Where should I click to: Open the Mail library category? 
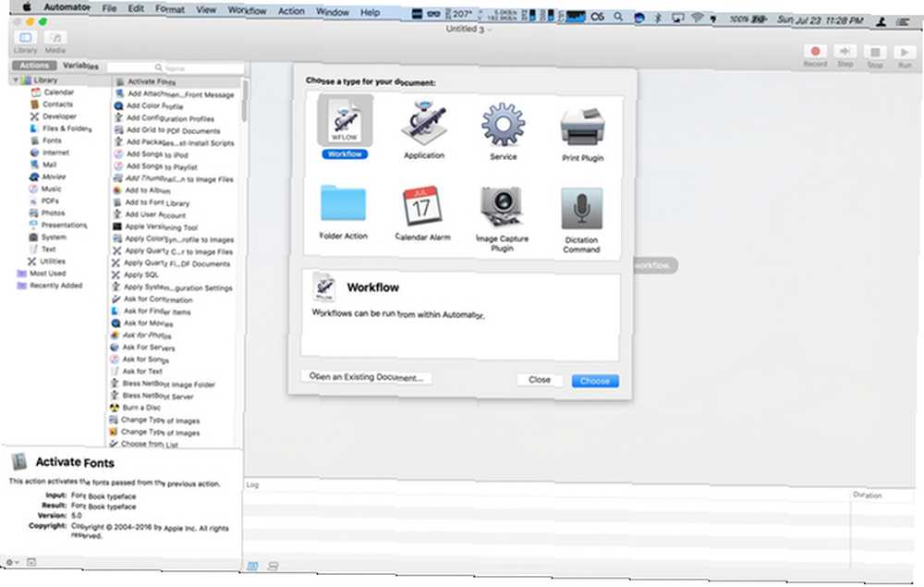click(x=50, y=165)
